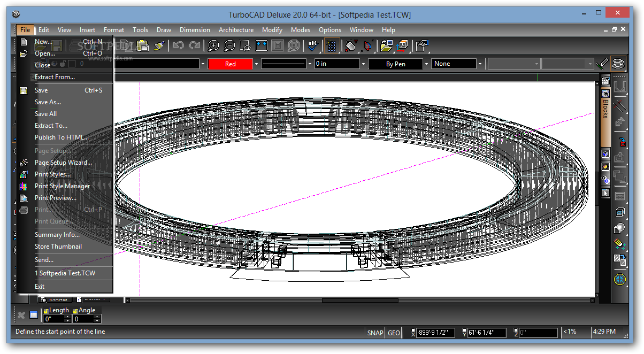Select the Zoom In tool
The width and height of the screenshot is (644, 354).
pyautogui.click(x=213, y=46)
